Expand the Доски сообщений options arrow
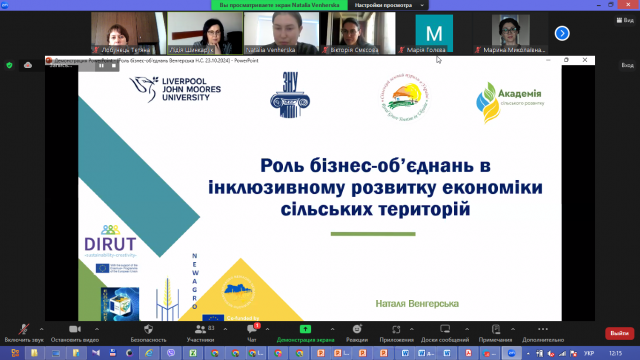 coord(467,329)
